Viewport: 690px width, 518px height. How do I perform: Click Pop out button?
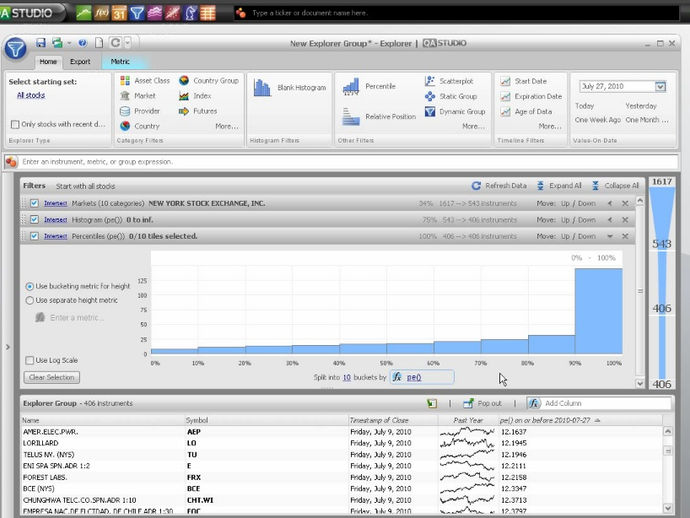click(482, 403)
